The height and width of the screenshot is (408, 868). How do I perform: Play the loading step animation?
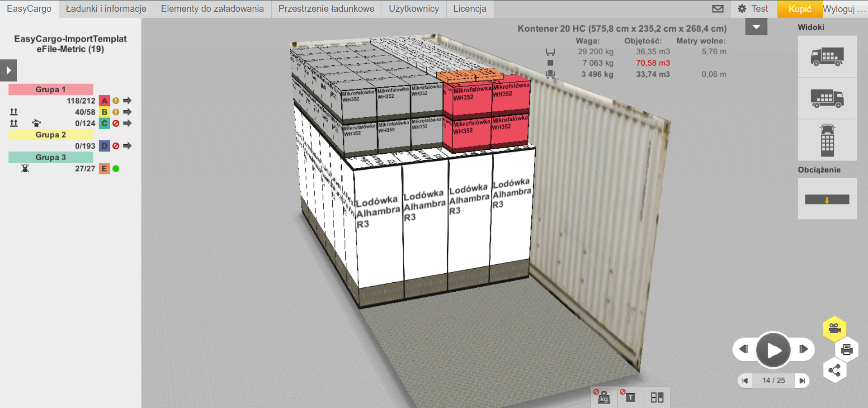pyautogui.click(x=773, y=350)
